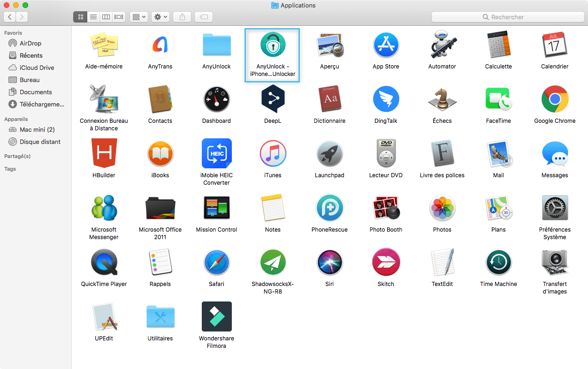Open the FaceTime app icon
This screenshot has width=588, height=369.
(x=498, y=99)
